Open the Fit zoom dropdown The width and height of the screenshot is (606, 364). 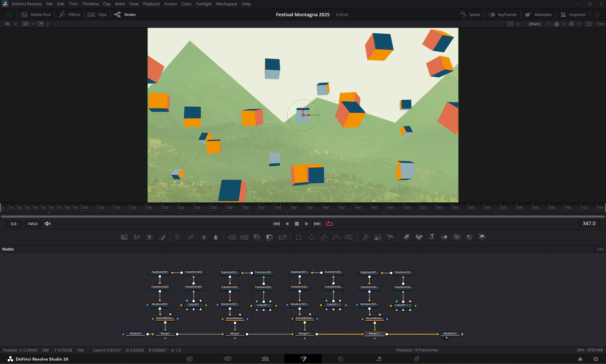[11, 24]
